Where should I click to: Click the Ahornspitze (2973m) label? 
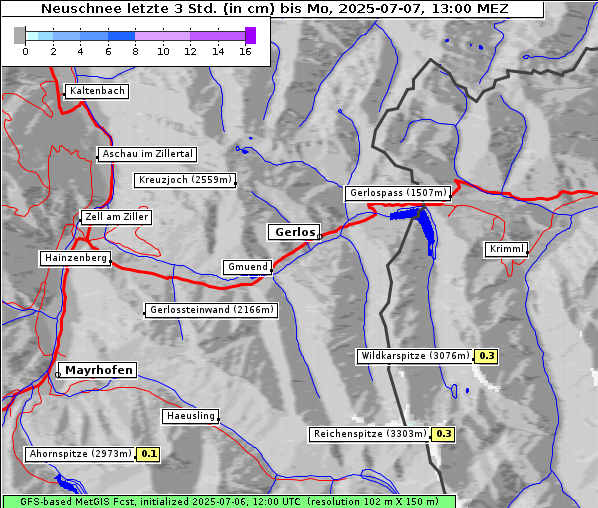coord(80,454)
